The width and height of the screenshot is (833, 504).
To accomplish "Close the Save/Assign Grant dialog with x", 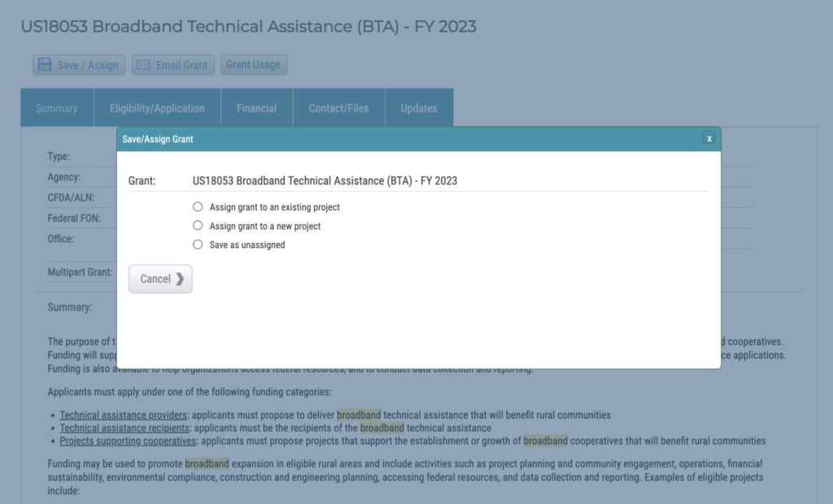I will coord(709,139).
